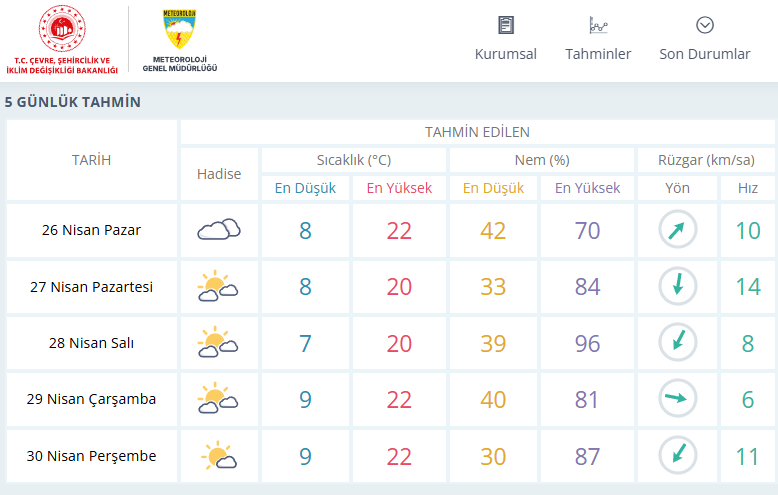This screenshot has height=495, width=778.
Task: Click the wind direction arrow for 27 Nisan Pazartesi
Action: click(677, 287)
